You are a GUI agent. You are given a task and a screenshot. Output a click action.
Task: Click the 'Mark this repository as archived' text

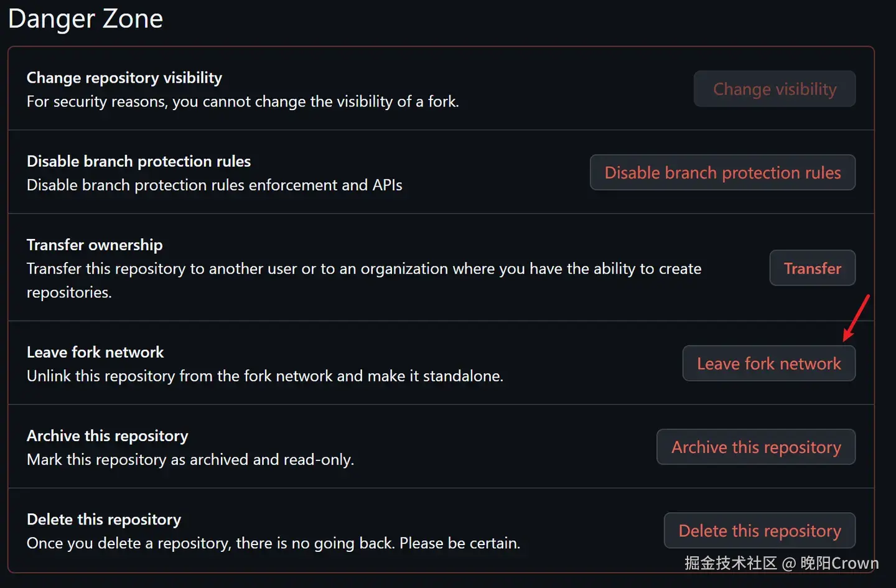pos(190,459)
